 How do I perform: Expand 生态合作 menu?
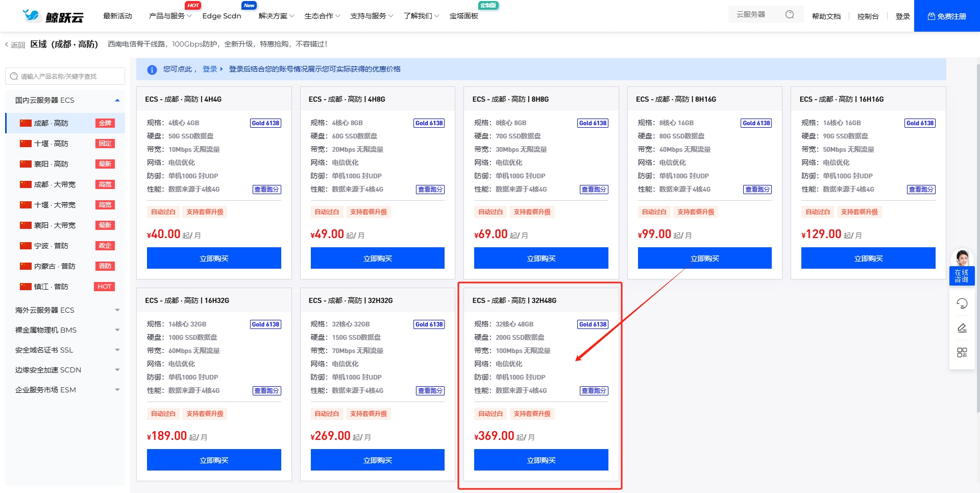322,16
